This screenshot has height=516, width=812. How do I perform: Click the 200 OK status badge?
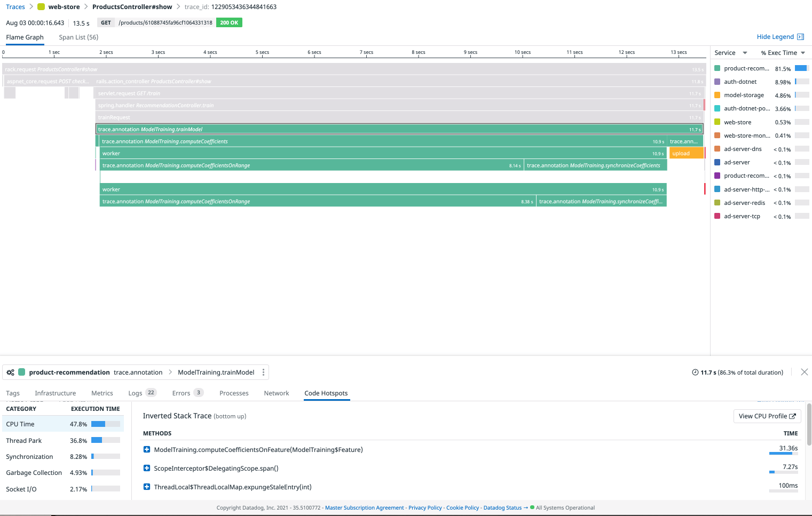pos(228,23)
